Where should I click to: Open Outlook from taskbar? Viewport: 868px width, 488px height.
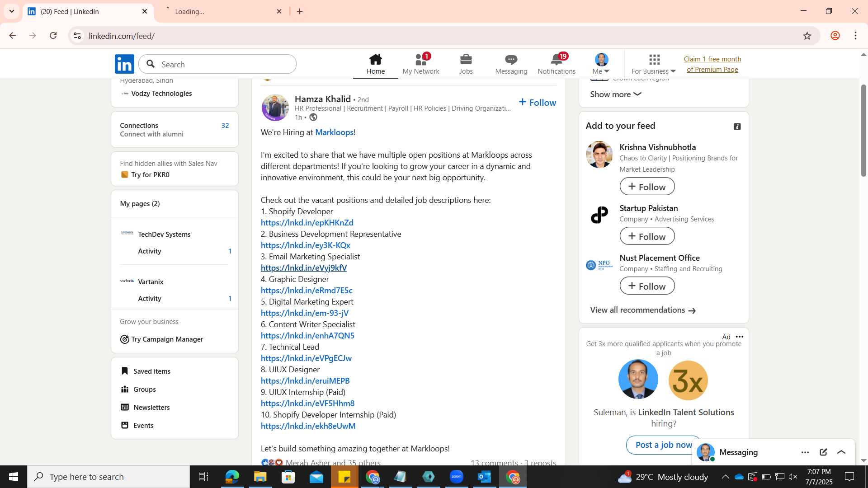[x=484, y=477]
